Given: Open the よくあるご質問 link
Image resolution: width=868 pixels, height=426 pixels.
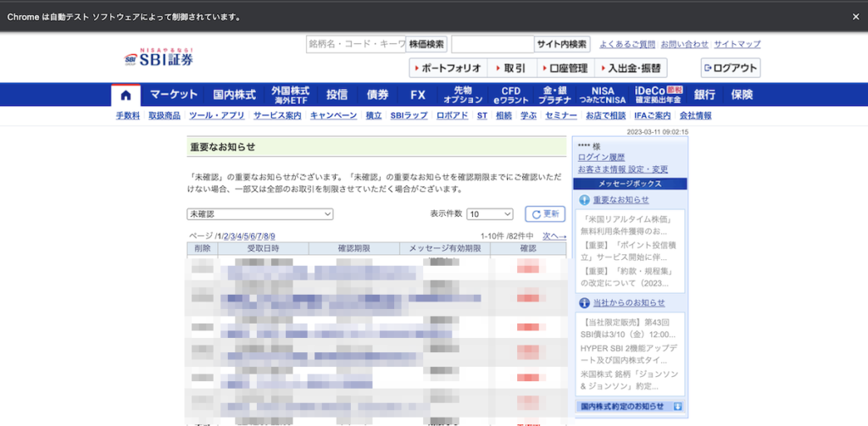Looking at the screenshot, I should coord(627,44).
